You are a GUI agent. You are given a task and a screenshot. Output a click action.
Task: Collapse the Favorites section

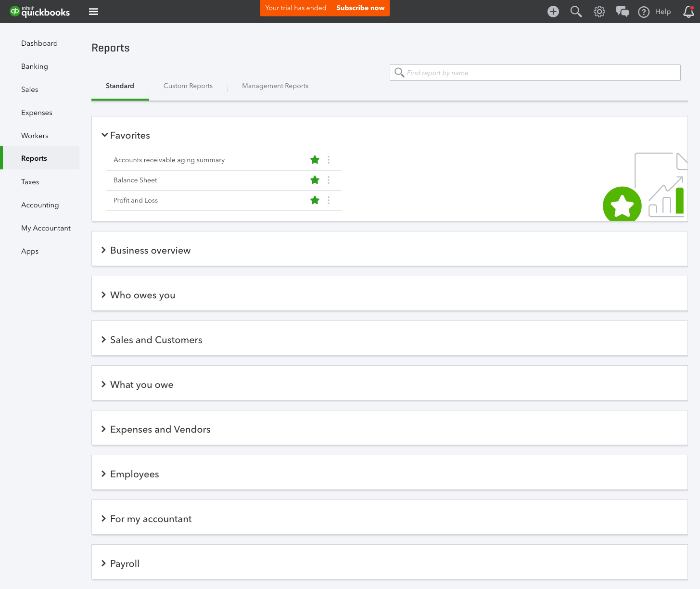point(104,135)
